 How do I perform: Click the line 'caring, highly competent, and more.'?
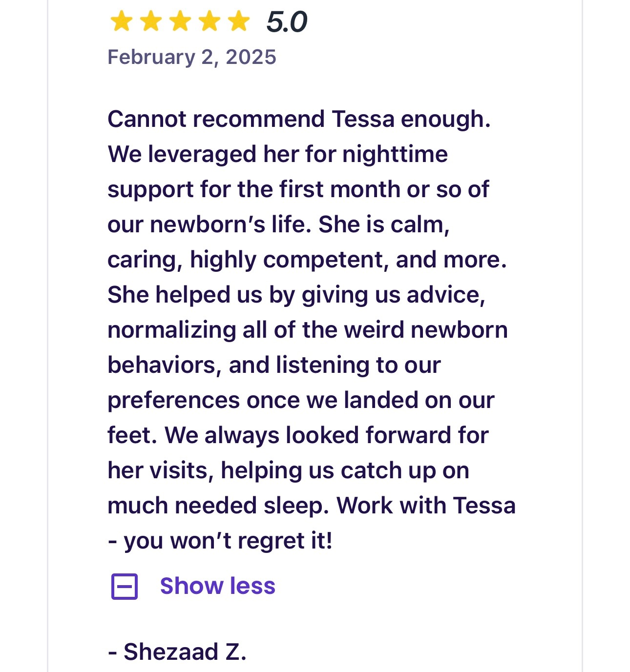point(307,260)
